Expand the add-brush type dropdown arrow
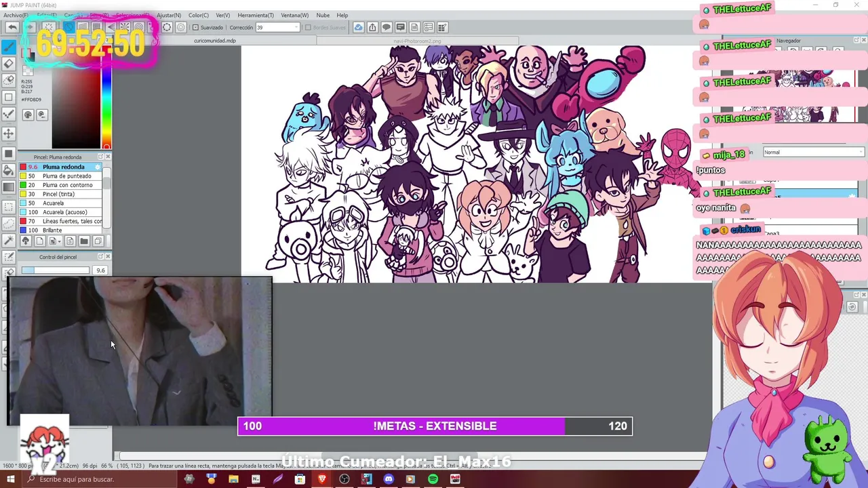 point(60,241)
